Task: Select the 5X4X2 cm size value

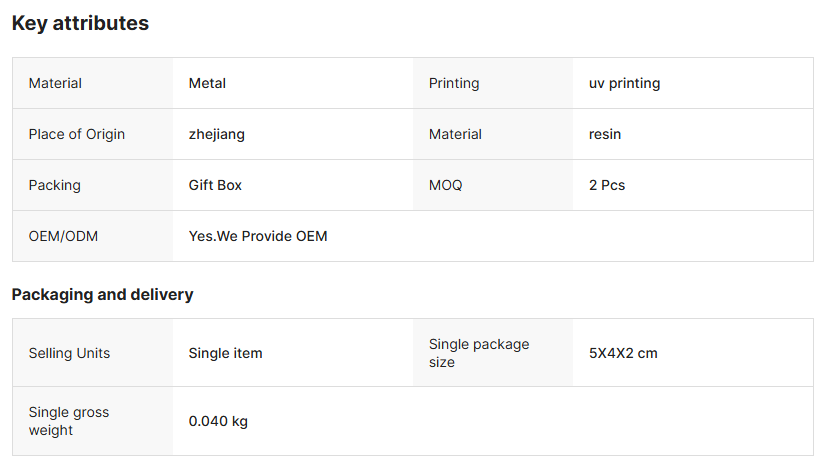Action: (623, 353)
